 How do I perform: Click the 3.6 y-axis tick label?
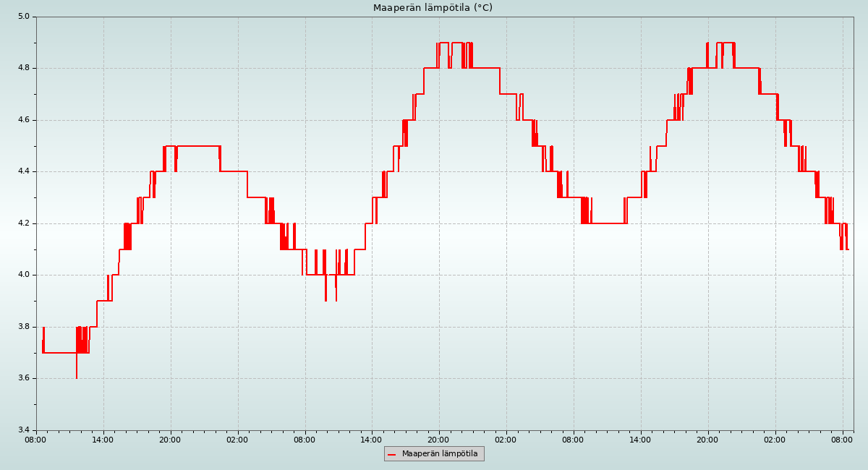pyautogui.click(x=24, y=378)
